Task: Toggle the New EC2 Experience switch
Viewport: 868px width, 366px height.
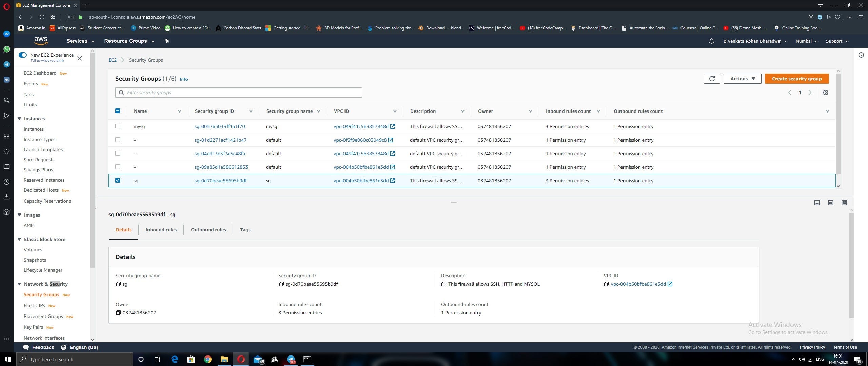Action: (23, 55)
